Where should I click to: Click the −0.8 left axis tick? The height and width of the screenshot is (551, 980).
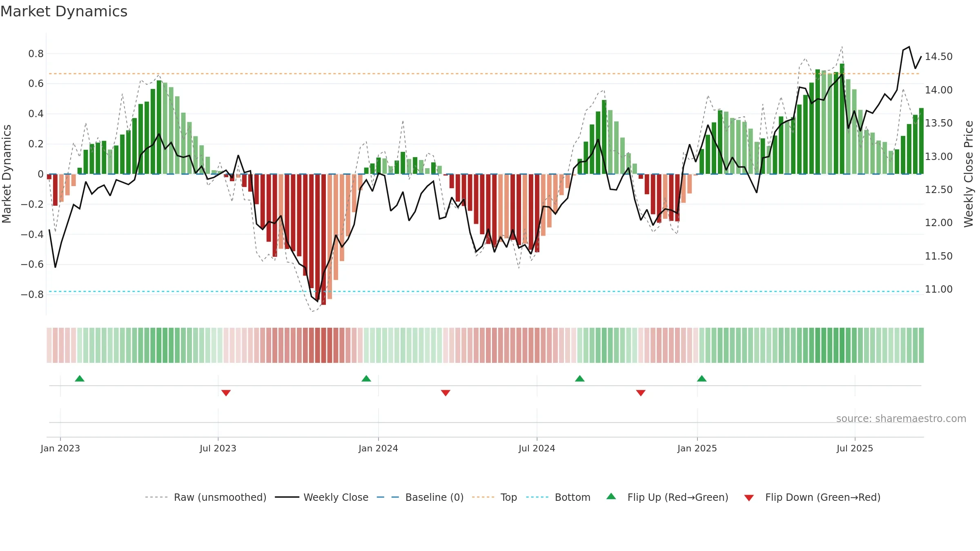coord(32,295)
